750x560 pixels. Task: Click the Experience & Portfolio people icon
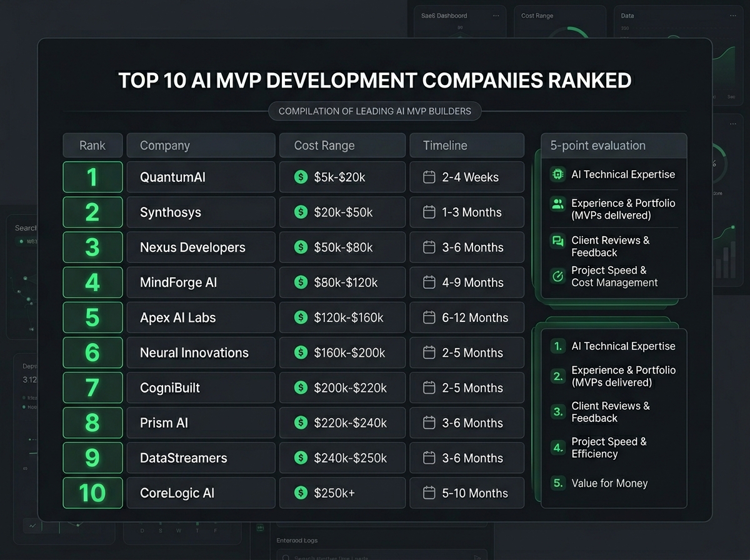point(557,203)
